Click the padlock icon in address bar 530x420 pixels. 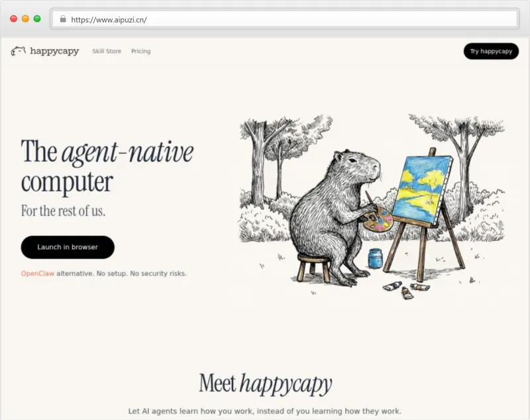(63, 19)
